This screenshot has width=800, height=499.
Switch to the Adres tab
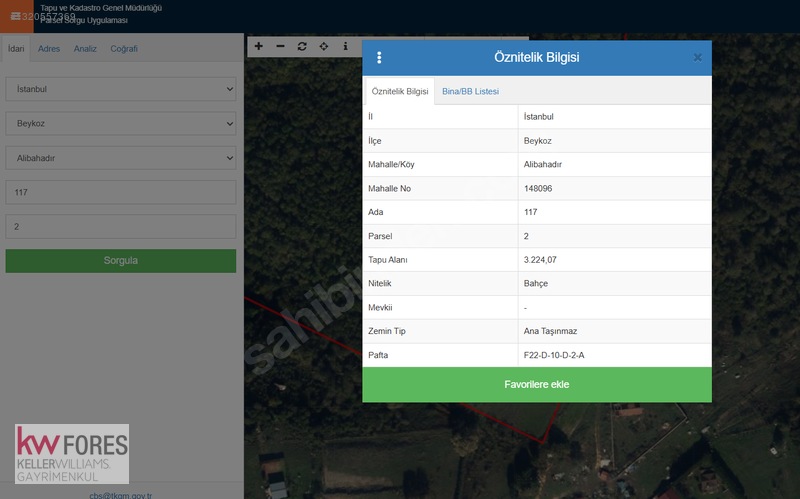coord(49,48)
